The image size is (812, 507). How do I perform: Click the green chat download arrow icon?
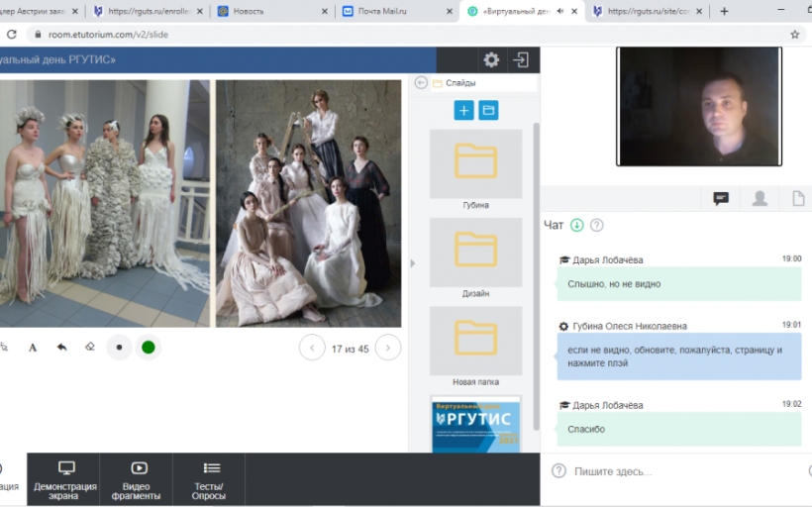click(x=577, y=225)
